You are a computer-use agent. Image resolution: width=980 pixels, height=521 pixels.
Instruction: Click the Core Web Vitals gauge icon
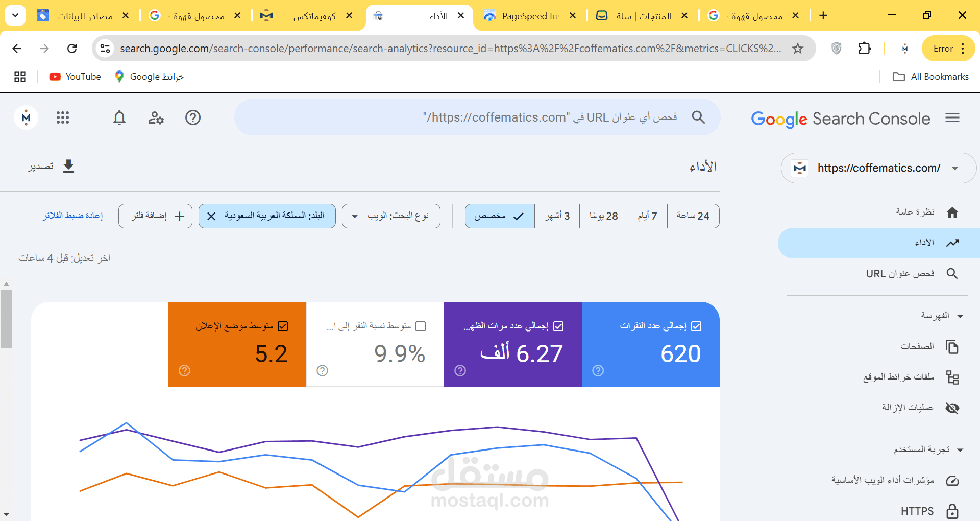pos(952,481)
